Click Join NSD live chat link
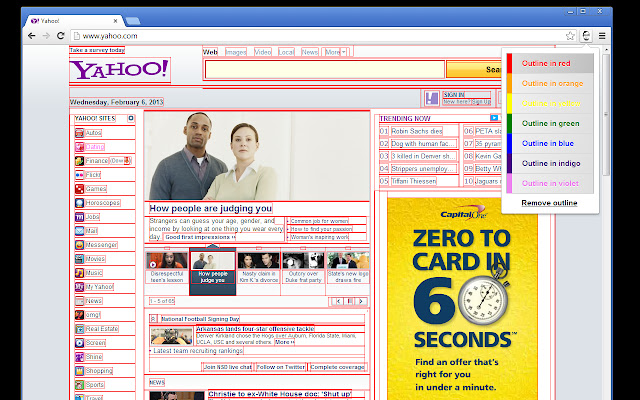 pos(228,367)
